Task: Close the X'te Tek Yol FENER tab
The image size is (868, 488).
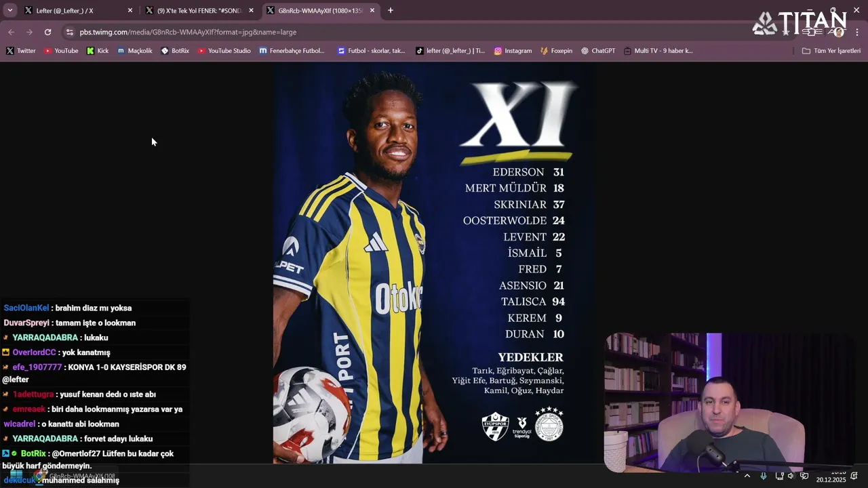Action: click(x=251, y=11)
